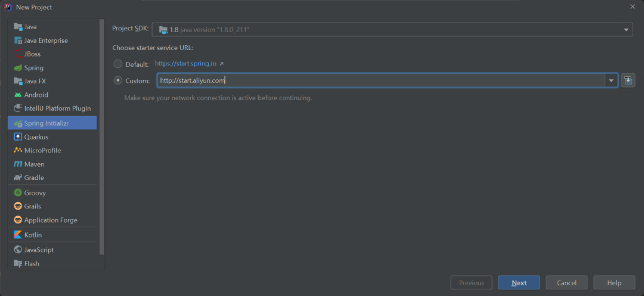644x296 pixels.
Task: Expand the custom URL history dropdown arrow
Action: click(611, 80)
